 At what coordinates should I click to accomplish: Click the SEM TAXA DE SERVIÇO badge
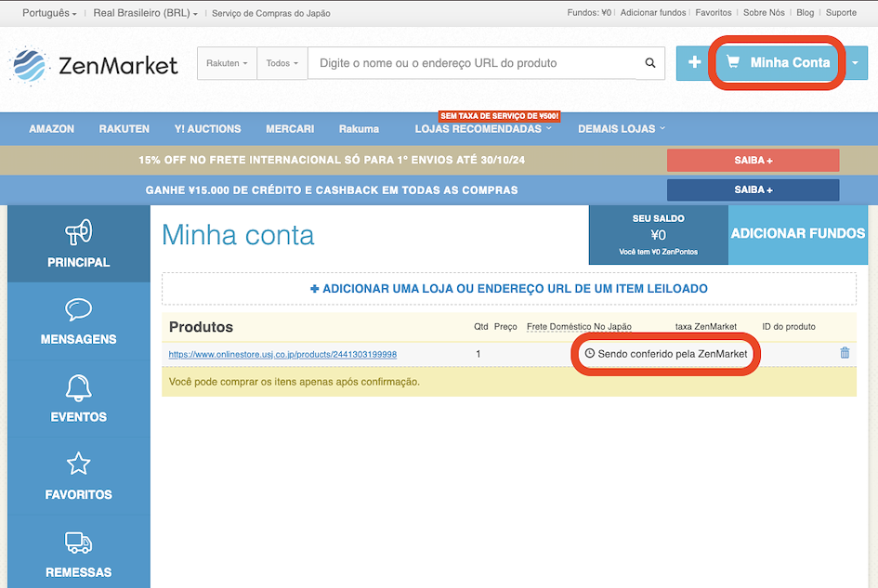pos(500,116)
